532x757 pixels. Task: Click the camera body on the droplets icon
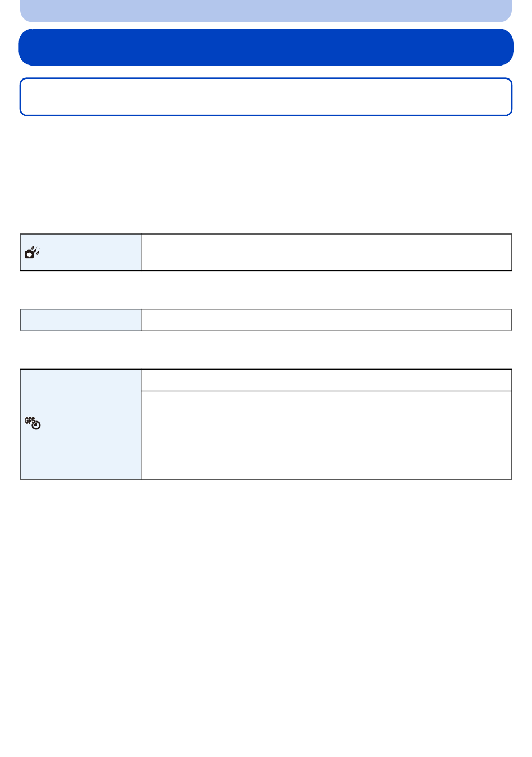click(29, 255)
